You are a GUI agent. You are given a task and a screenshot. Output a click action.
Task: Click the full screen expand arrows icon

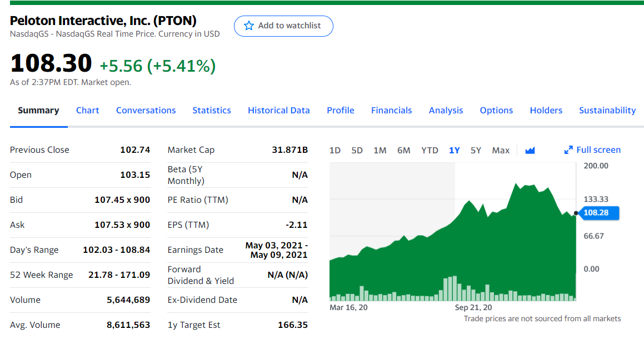pos(568,150)
